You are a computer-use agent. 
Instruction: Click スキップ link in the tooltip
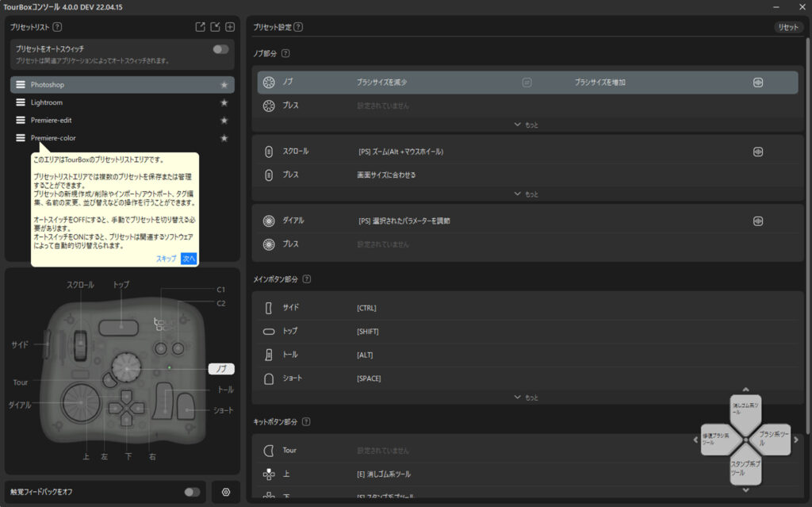click(167, 259)
